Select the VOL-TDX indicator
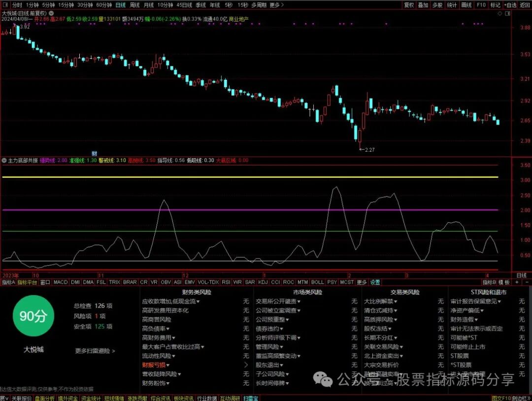 tap(208, 282)
